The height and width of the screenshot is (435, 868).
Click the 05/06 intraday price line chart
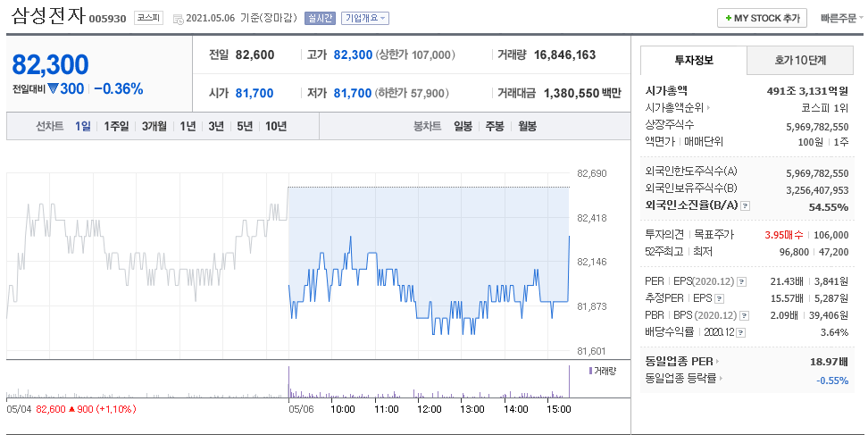point(429,285)
